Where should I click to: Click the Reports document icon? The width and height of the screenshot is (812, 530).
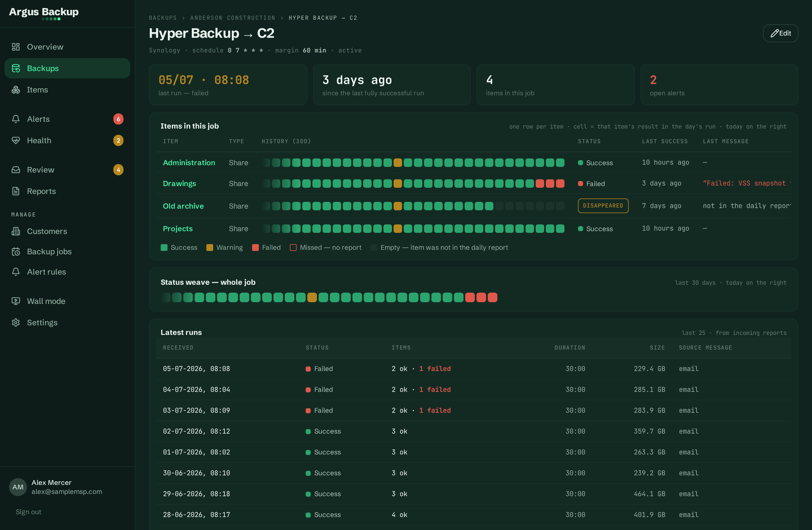pyautogui.click(x=16, y=191)
